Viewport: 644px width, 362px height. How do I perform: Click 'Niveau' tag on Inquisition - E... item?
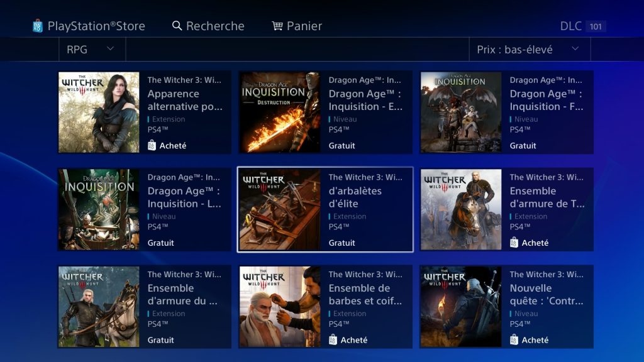point(345,119)
